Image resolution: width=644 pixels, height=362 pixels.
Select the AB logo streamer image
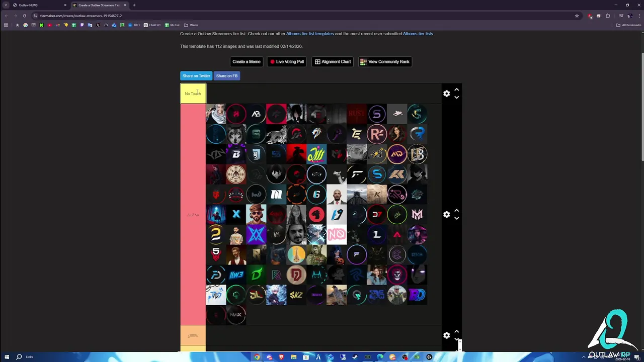coord(256,114)
